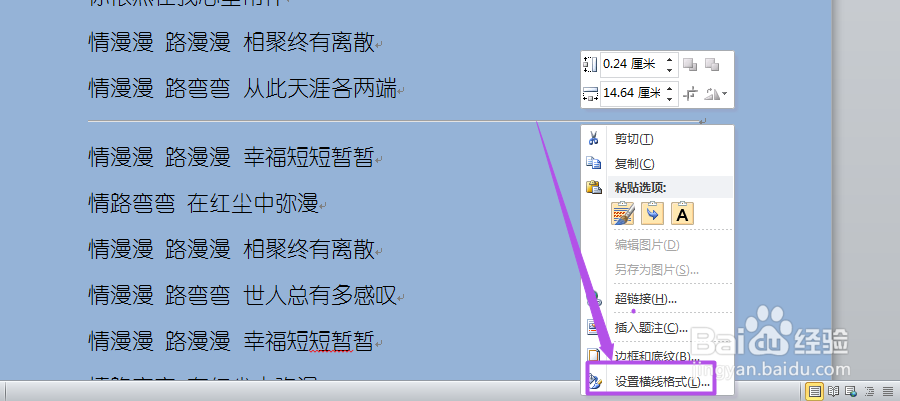Switch to Full Screen Reading view
This screenshot has height=401, width=900.
pos(833,391)
